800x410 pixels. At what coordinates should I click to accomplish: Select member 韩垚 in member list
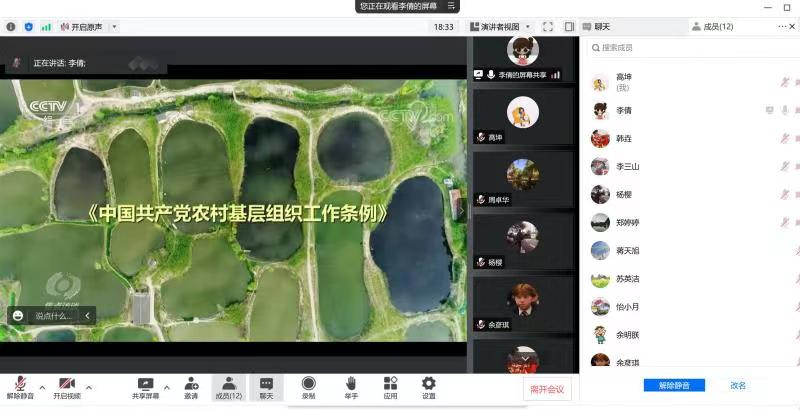[x=694, y=138]
